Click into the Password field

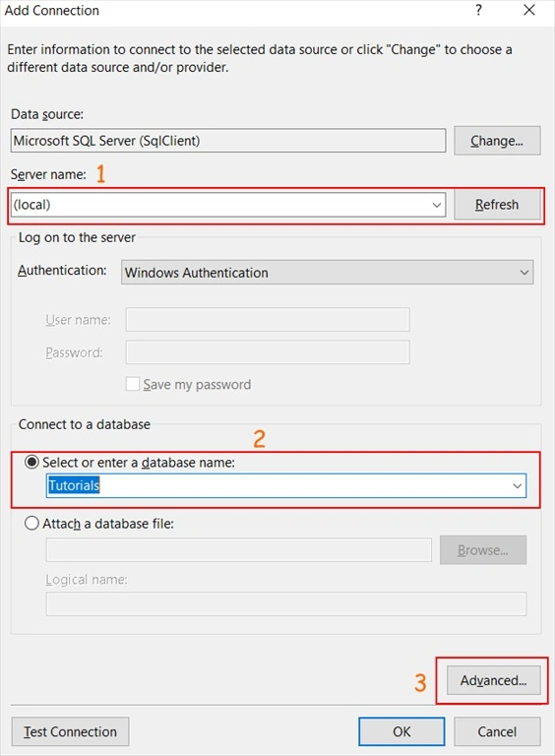click(x=268, y=352)
